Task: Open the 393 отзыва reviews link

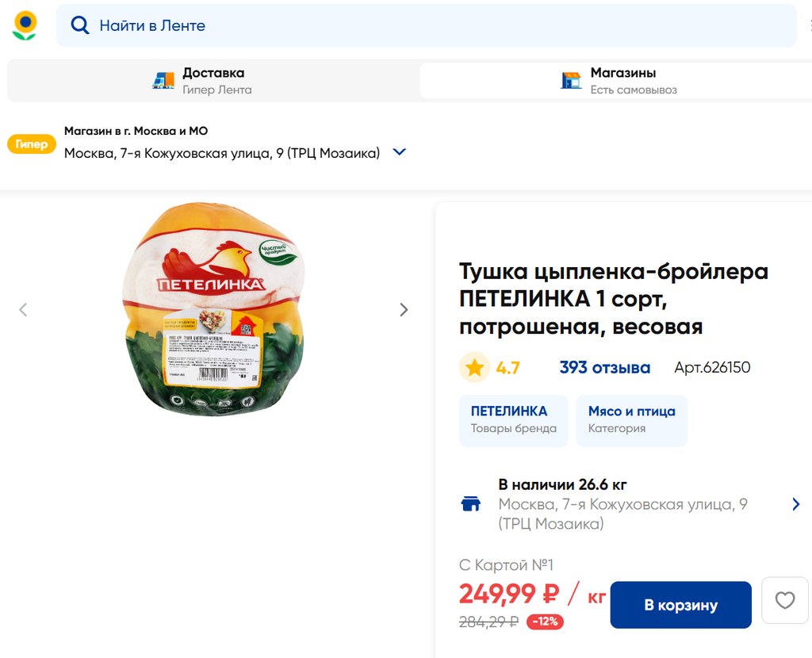Action: pos(604,368)
